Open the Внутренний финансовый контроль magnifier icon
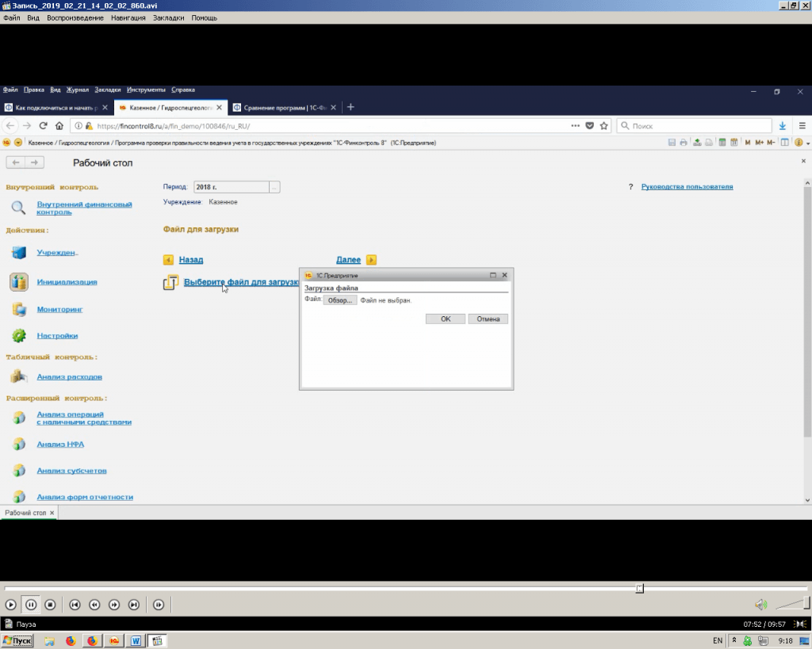The image size is (812, 649). point(18,208)
